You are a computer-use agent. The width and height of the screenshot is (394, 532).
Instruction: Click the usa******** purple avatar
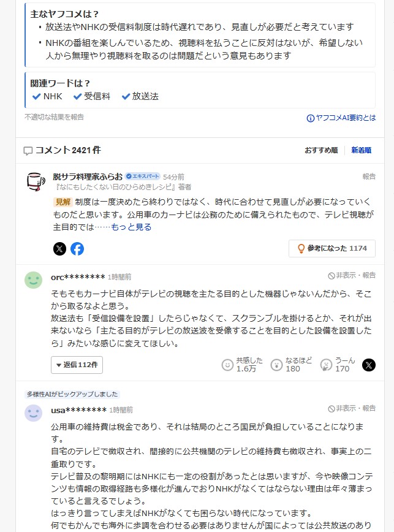34,413
